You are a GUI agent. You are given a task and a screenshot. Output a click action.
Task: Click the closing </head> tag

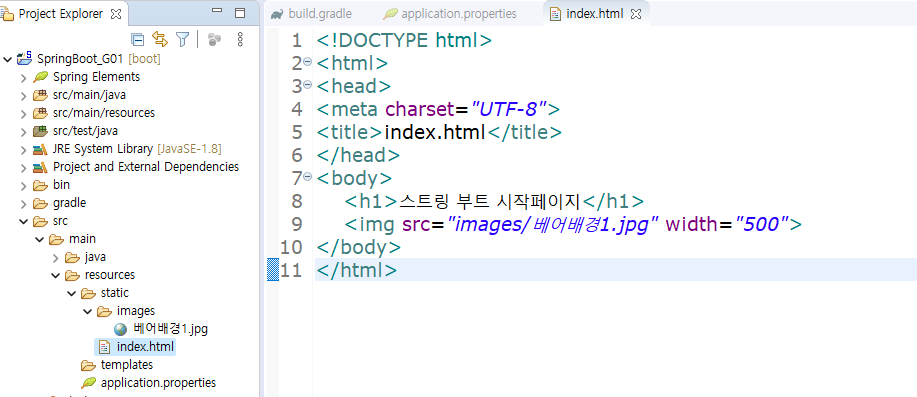tap(358, 156)
